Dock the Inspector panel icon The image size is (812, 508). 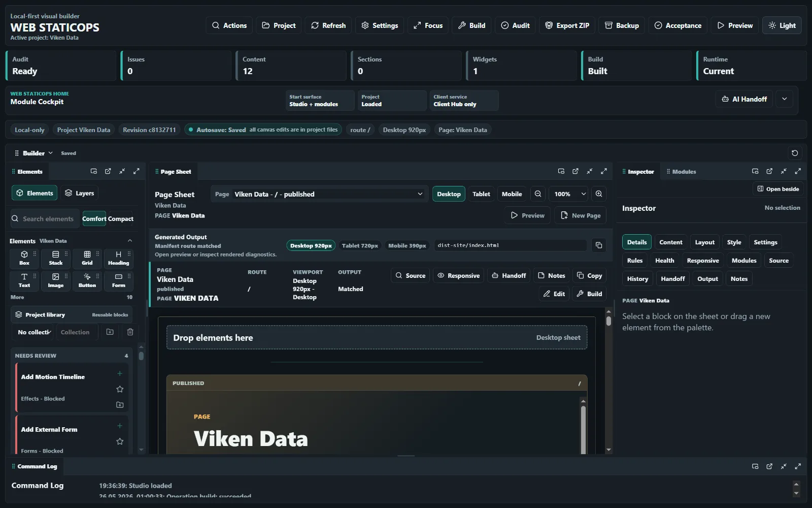pos(755,172)
